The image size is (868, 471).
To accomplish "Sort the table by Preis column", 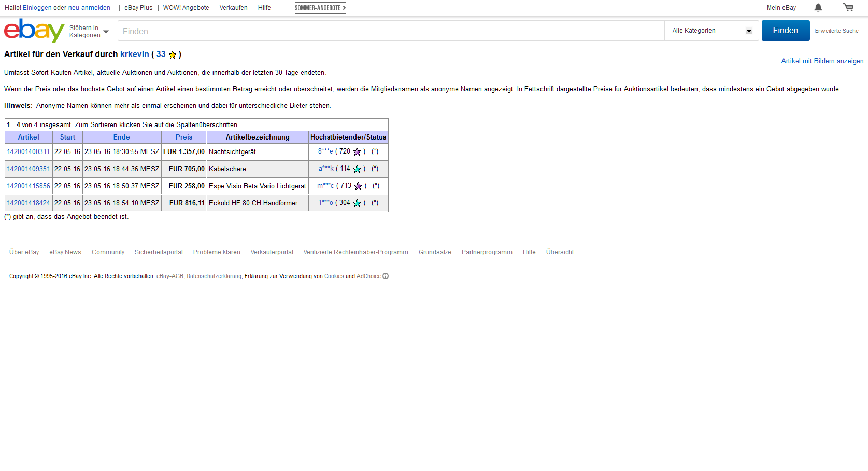I will [183, 137].
